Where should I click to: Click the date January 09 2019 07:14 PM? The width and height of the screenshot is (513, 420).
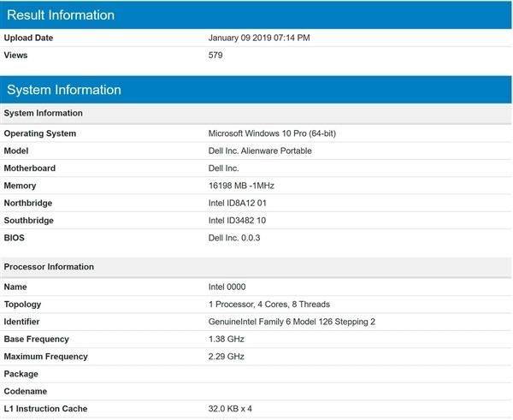point(259,38)
